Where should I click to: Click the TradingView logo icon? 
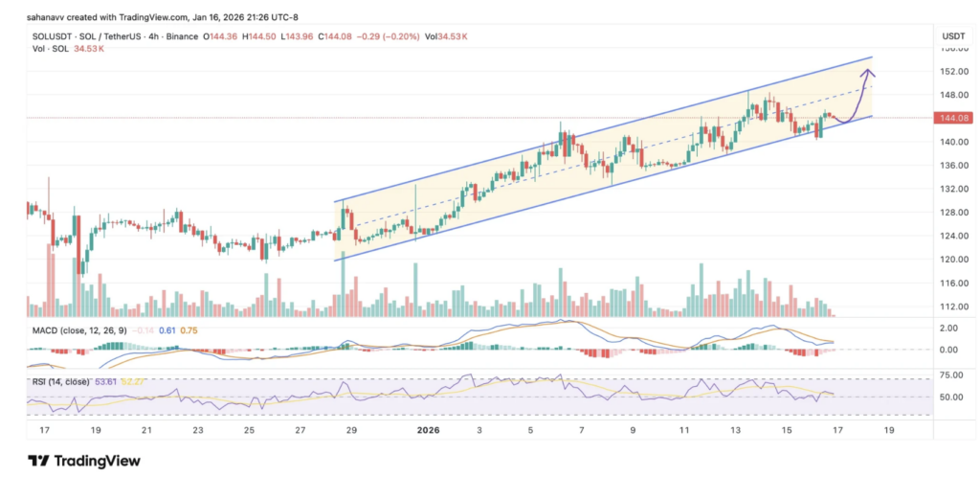tap(38, 461)
